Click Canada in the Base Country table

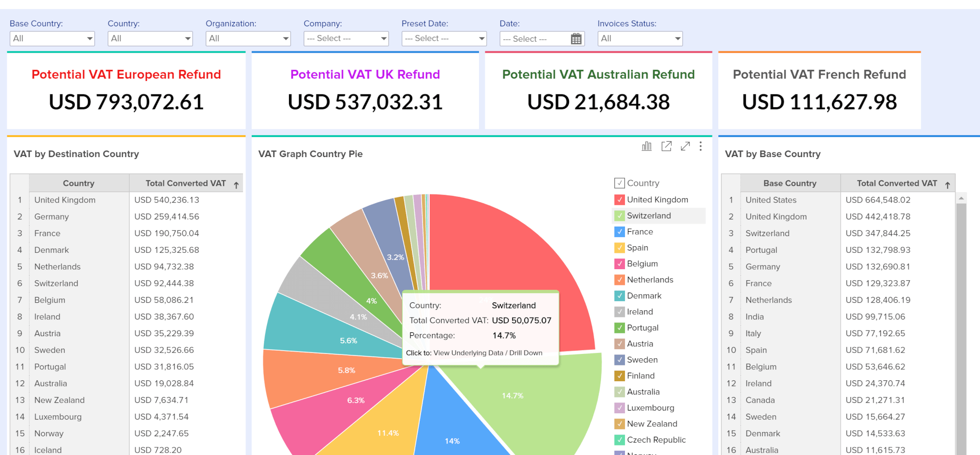(x=760, y=400)
